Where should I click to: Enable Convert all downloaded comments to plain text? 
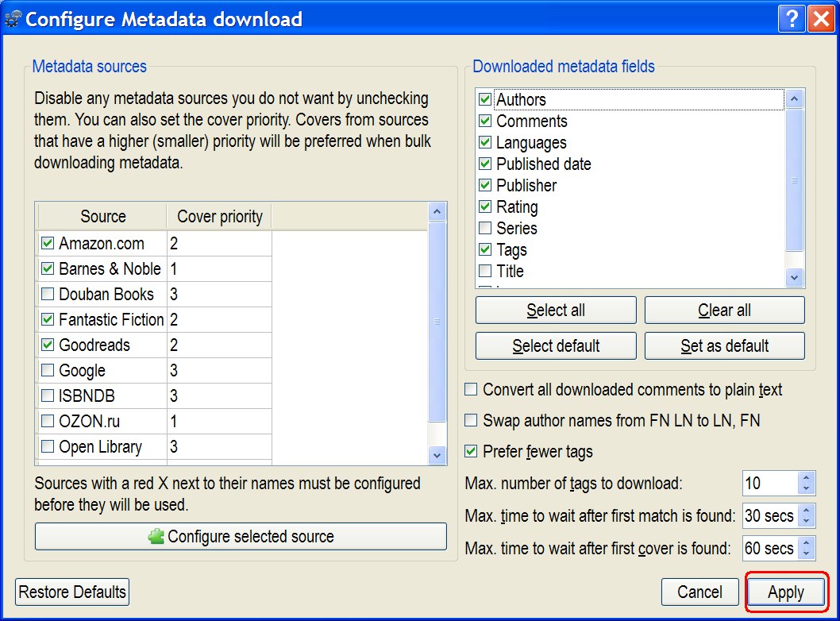pos(471,389)
